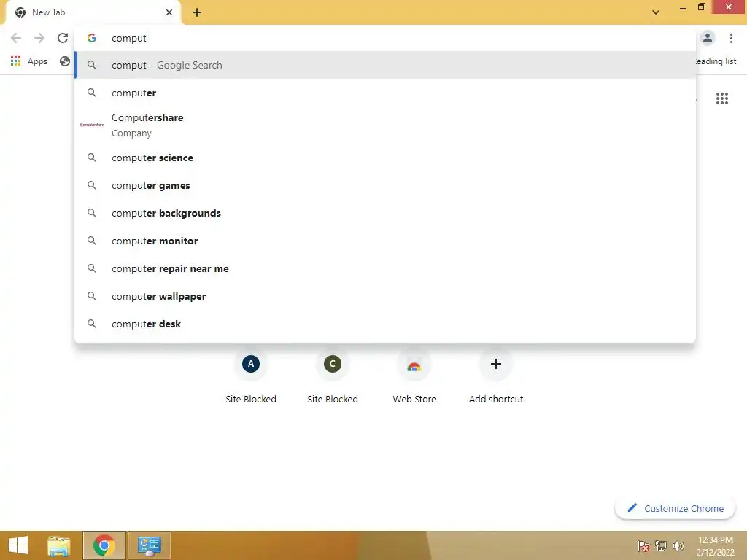747x560 pixels.
Task: Reload the page with the refresh icon
Action: [x=63, y=38]
